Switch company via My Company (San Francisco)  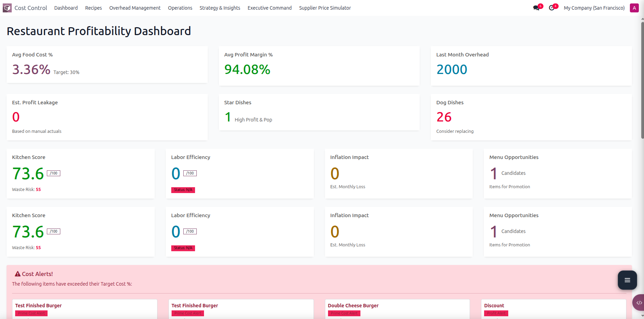(594, 8)
